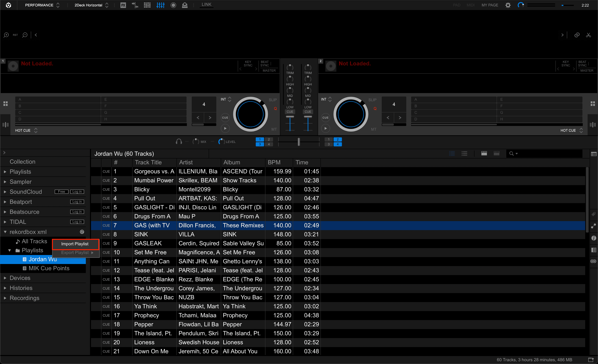This screenshot has height=364, width=598.
Task: Expand the Devices tree node
Action: tap(5, 278)
